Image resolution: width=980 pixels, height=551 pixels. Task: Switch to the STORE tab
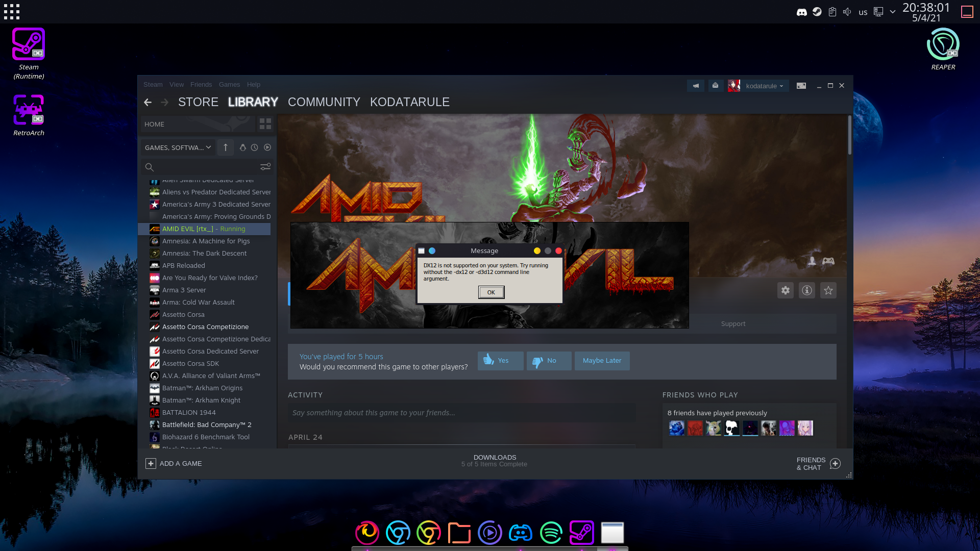tap(198, 102)
